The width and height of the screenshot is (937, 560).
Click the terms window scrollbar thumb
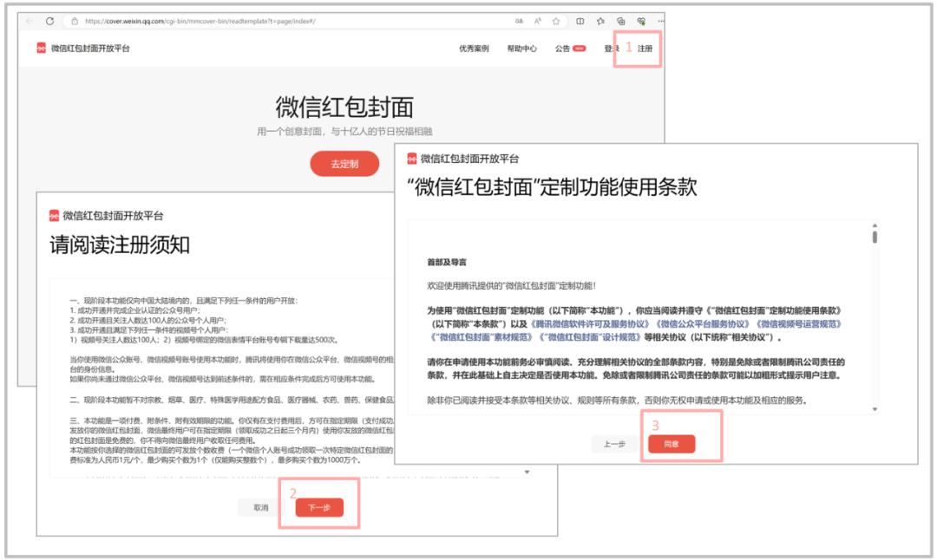(x=875, y=237)
